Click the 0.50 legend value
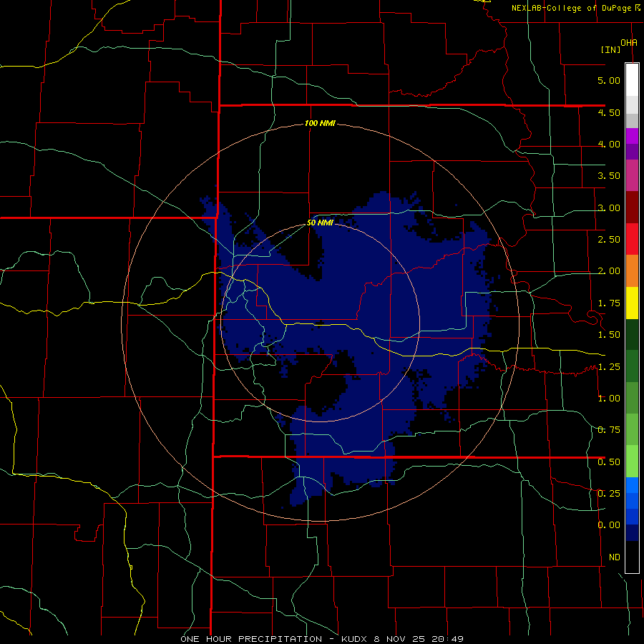The width and height of the screenshot is (644, 644). (x=609, y=462)
